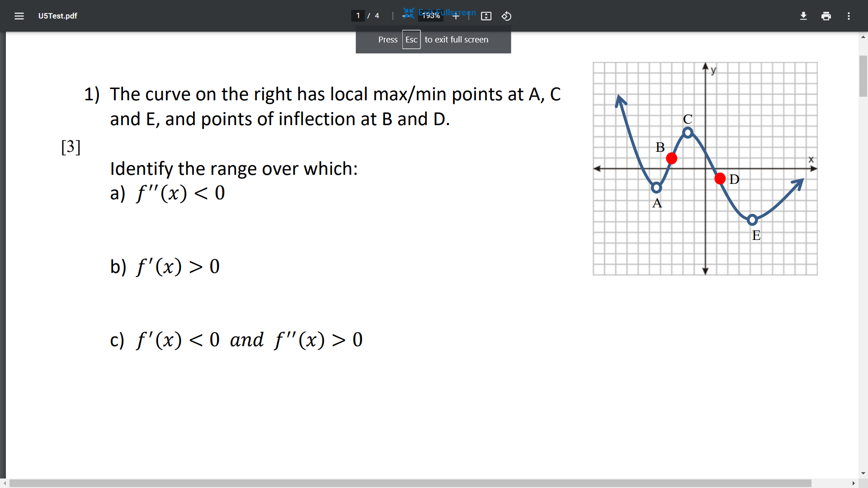Open the sidebar hamburger menu
Screen dimensions: 868x488
[x=19, y=16]
